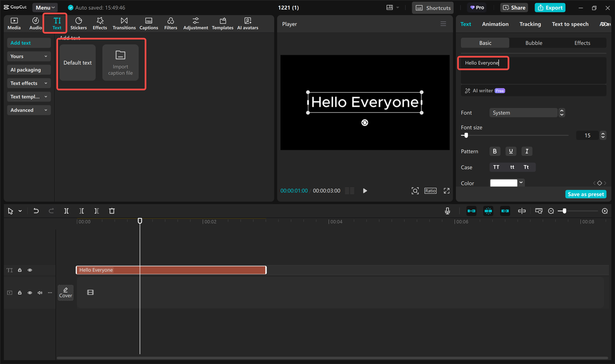This screenshot has width=615, height=364.
Task: Open the Menu in the top bar
Action: click(x=45, y=7)
